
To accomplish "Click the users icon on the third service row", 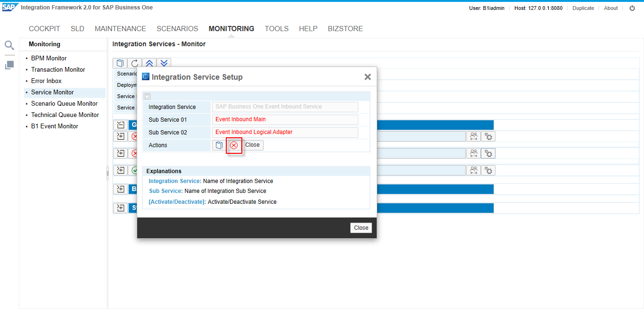I will click(x=473, y=170).
